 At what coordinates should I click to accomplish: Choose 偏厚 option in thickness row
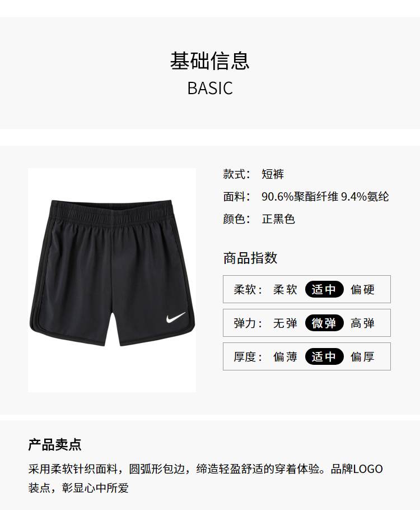click(362, 357)
